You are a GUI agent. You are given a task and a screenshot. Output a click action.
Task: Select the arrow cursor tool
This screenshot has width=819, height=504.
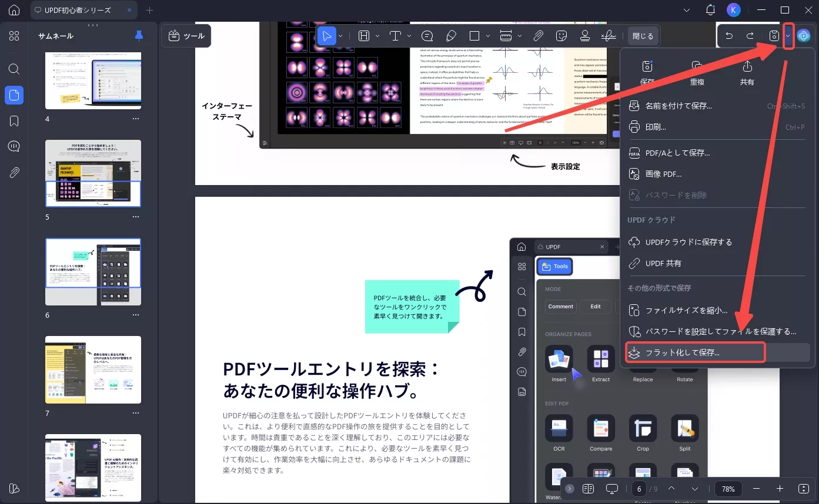click(327, 36)
